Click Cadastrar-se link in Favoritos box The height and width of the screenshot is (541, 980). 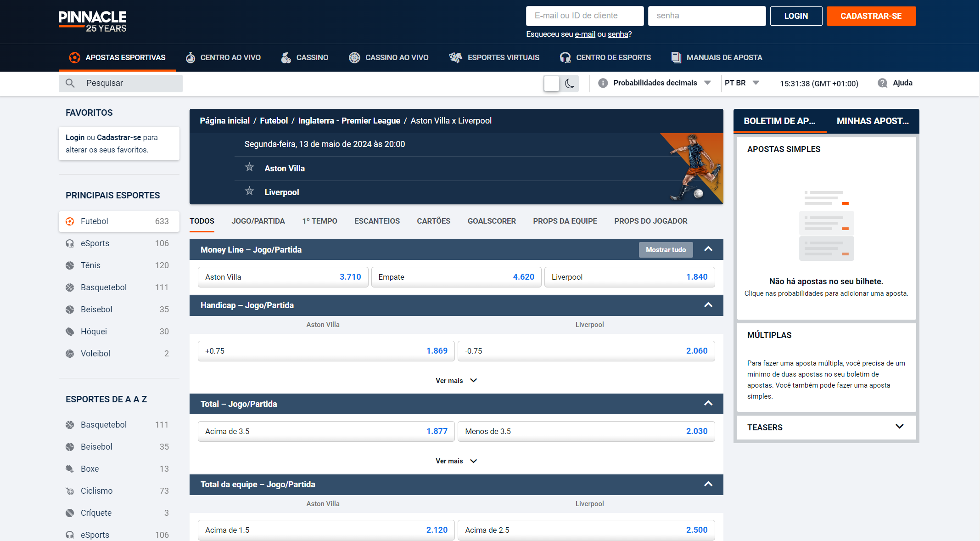[119, 138]
